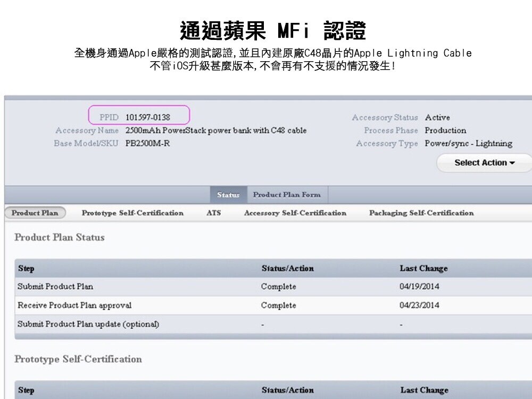The height and width of the screenshot is (399, 532).
Task: Click the PPID field label
Action: (109, 118)
